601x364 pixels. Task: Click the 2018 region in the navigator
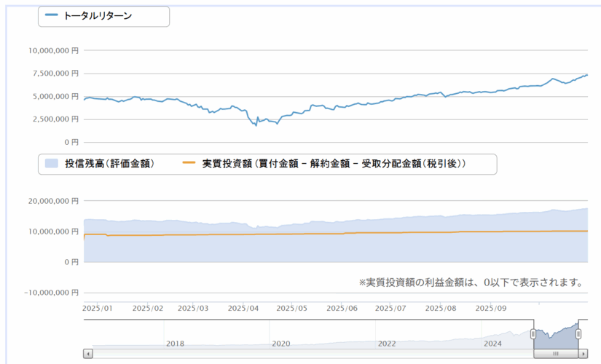point(175,339)
